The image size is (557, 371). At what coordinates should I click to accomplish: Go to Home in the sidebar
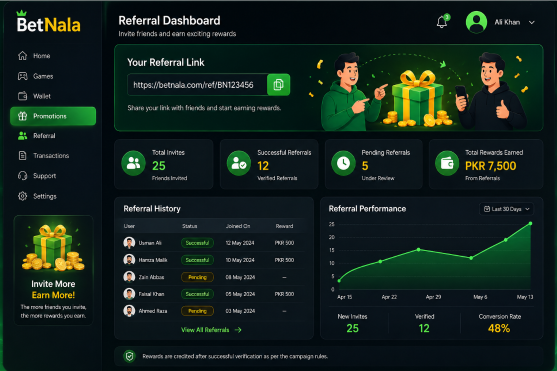pyautogui.click(x=53, y=56)
